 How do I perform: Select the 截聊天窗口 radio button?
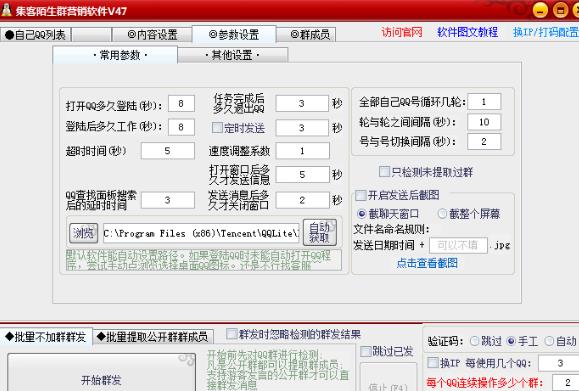point(362,213)
